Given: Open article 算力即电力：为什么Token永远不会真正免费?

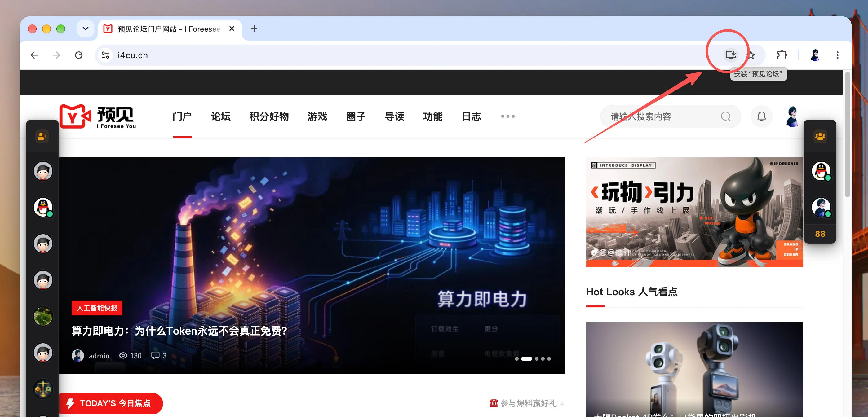Looking at the screenshot, I should click(179, 331).
